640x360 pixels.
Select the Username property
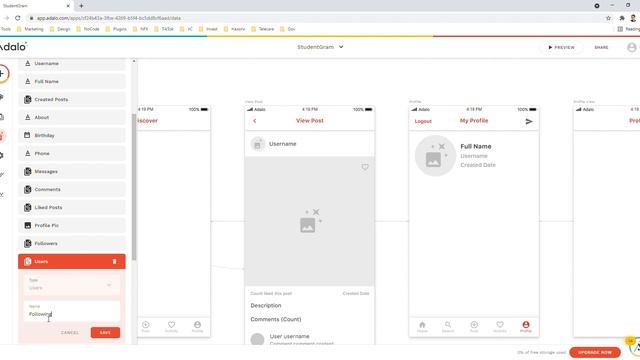pyautogui.click(x=72, y=64)
